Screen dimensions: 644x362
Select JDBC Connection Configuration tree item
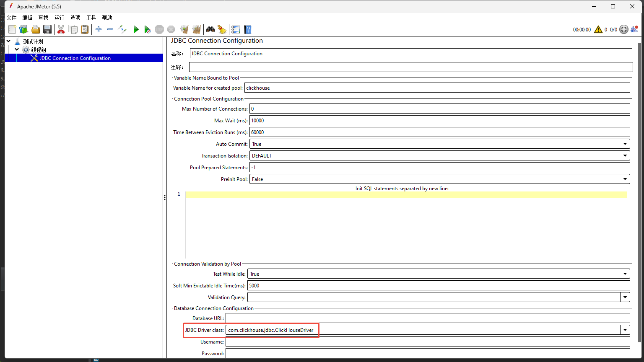pos(75,58)
